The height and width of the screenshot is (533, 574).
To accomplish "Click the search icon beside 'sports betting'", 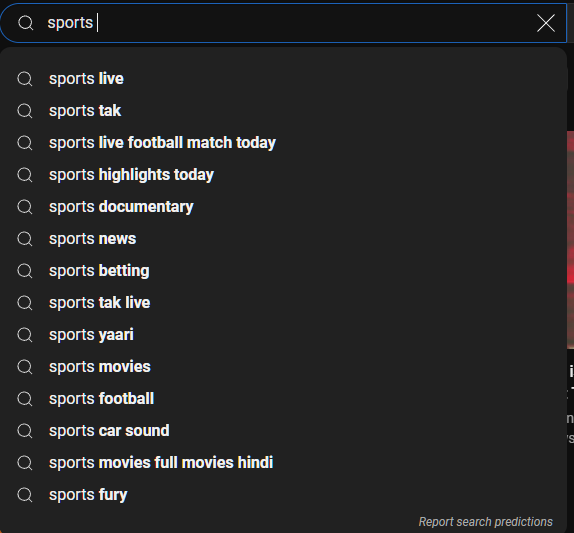I will point(25,271).
